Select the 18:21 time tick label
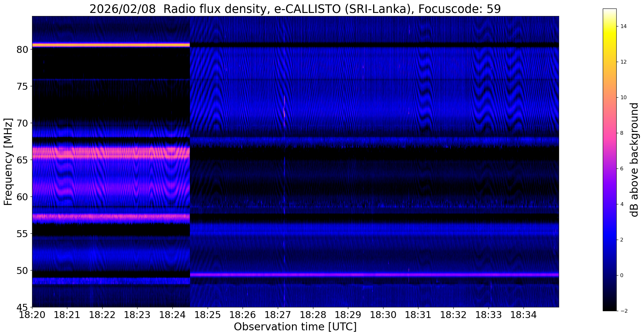 (67, 315)
